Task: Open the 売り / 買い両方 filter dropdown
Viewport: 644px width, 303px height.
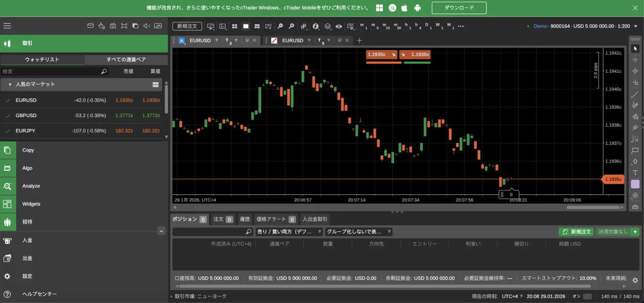Action: tap(289, 232)
